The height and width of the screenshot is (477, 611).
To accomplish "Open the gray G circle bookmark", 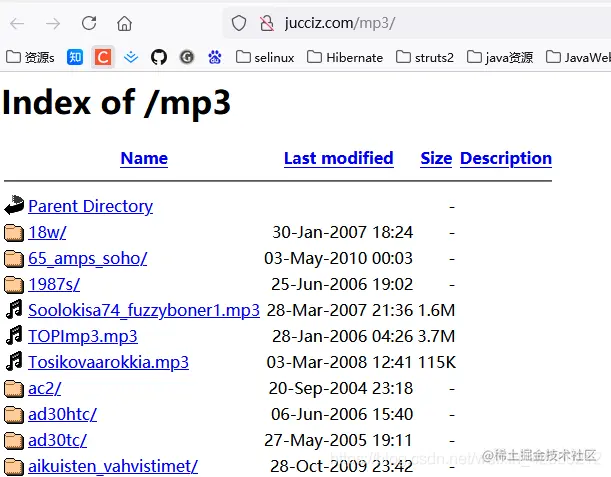I will 187,57.
